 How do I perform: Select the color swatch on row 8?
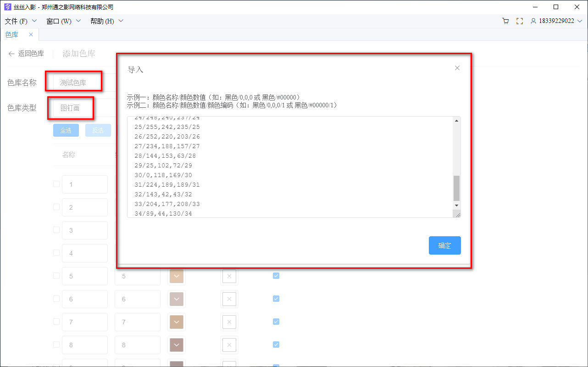pyautogui.click(x=177, y=345)
